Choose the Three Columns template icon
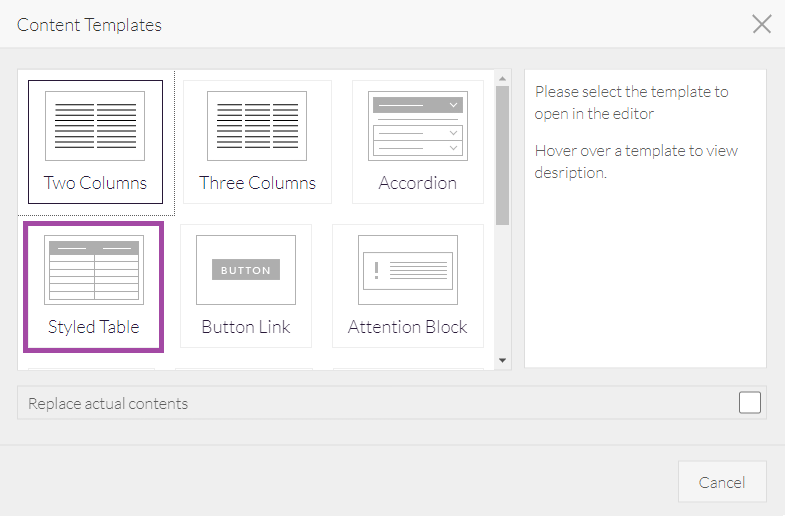Screen dimensions: 785x516 click(x=256, y=126)
